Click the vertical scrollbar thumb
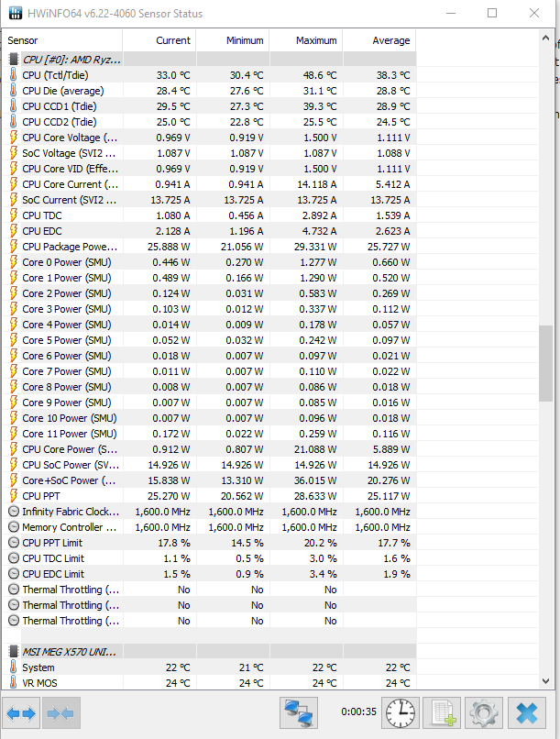Screen dimensions: 560x739 click(x=546, y=363)
